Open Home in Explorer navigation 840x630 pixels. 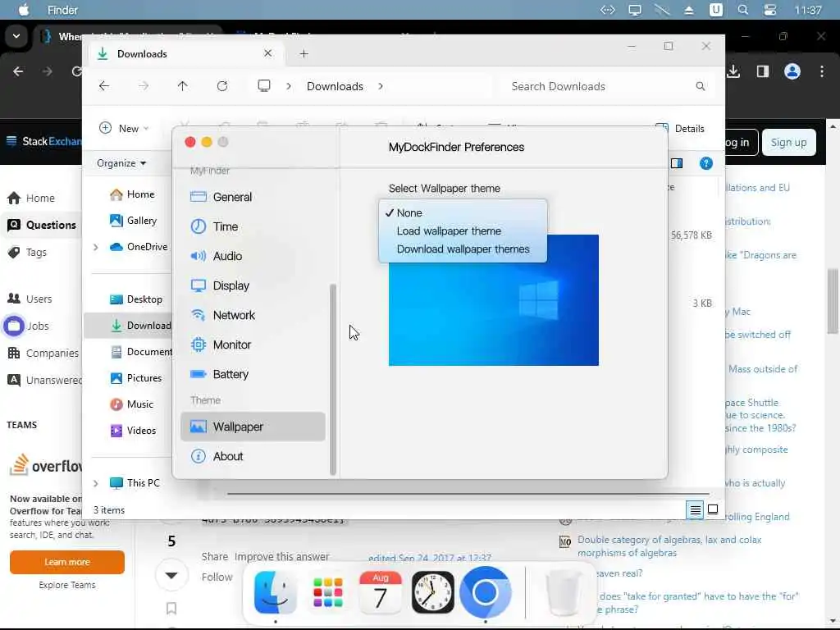132,194
